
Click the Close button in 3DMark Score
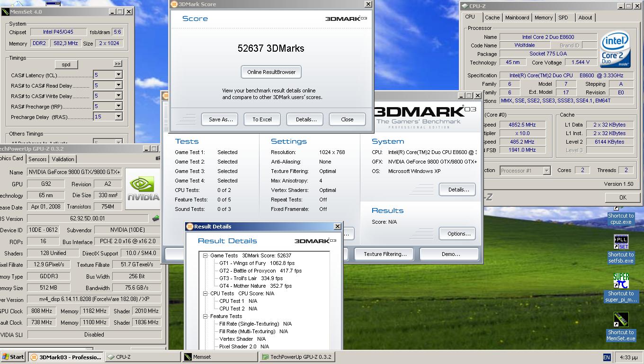(347, 119)
